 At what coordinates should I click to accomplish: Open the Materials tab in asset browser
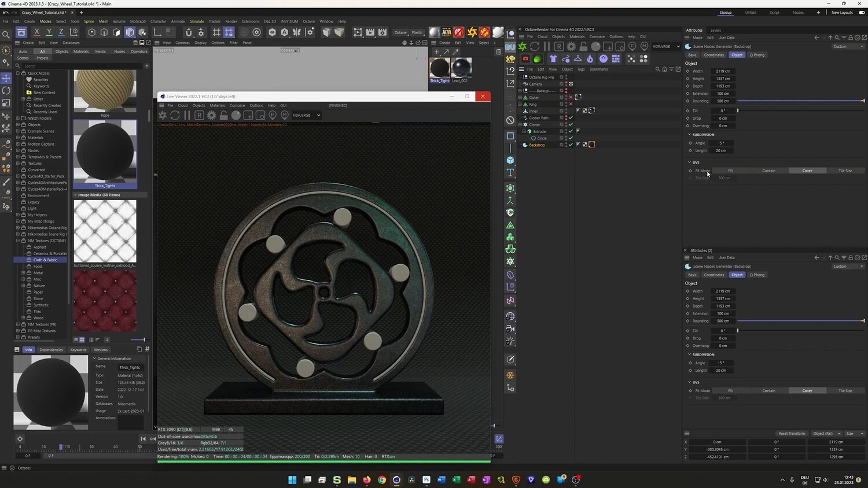coord(81,51)
